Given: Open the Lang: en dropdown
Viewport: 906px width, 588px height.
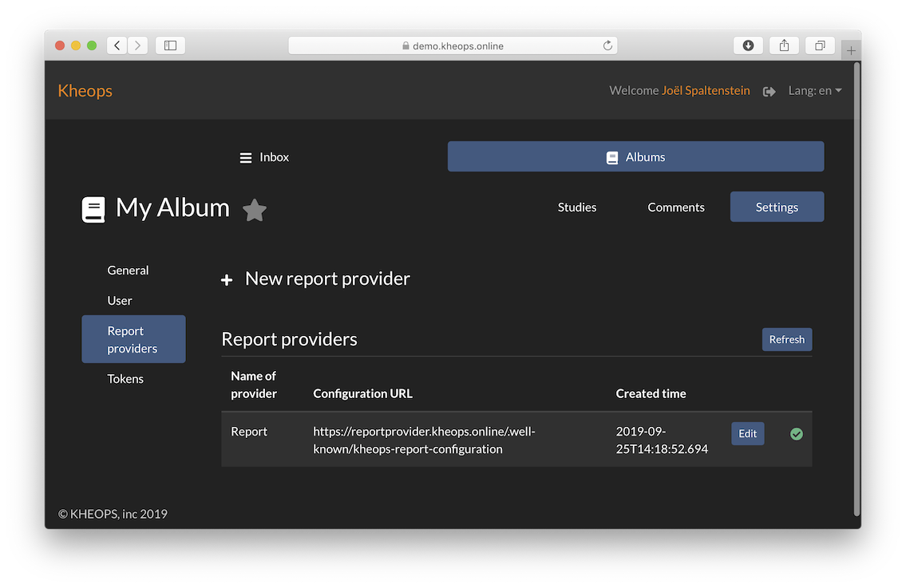Looking at the screenshot, I should 815,91.
